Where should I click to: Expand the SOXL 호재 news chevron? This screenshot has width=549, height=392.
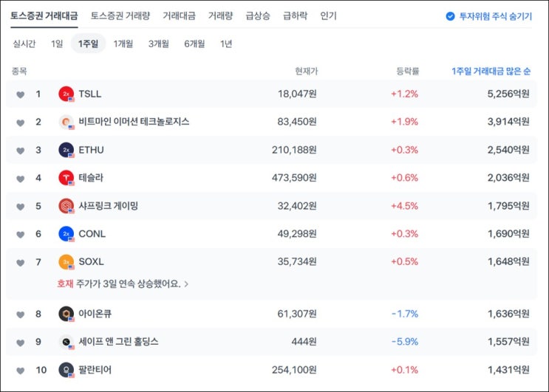coord(186,283)
